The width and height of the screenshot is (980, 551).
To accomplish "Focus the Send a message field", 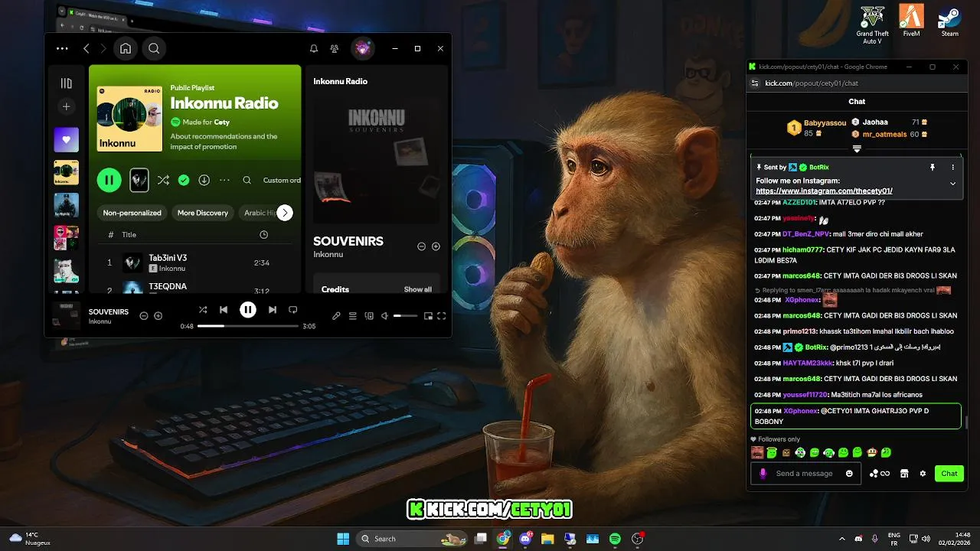I will (x=806, y=474).
